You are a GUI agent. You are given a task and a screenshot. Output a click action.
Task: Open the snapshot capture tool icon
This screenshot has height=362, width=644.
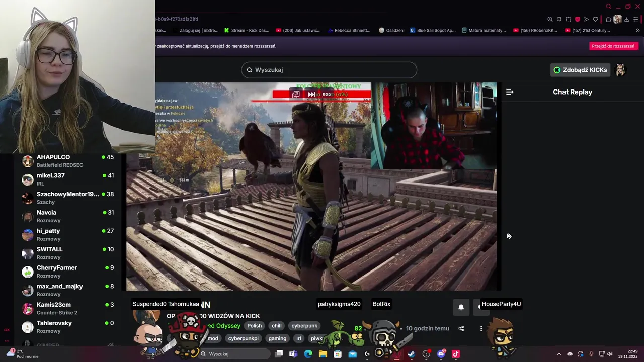pos(568,19)
